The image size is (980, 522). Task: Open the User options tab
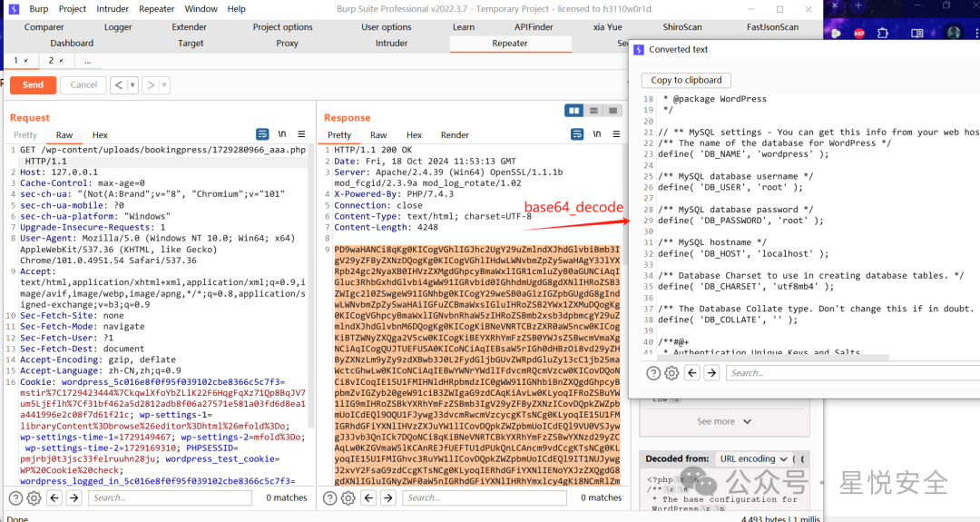click(387, 27)
